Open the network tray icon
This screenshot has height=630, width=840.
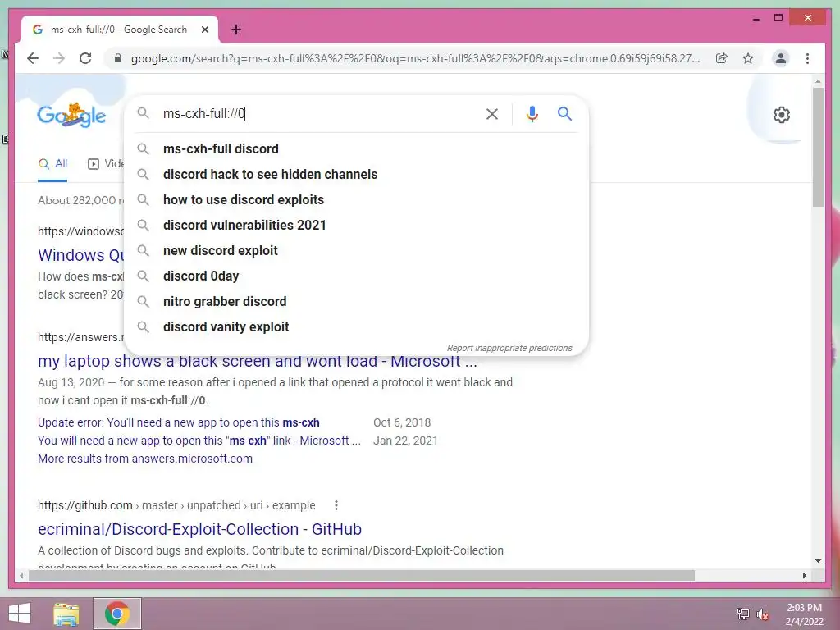(742, 614)
